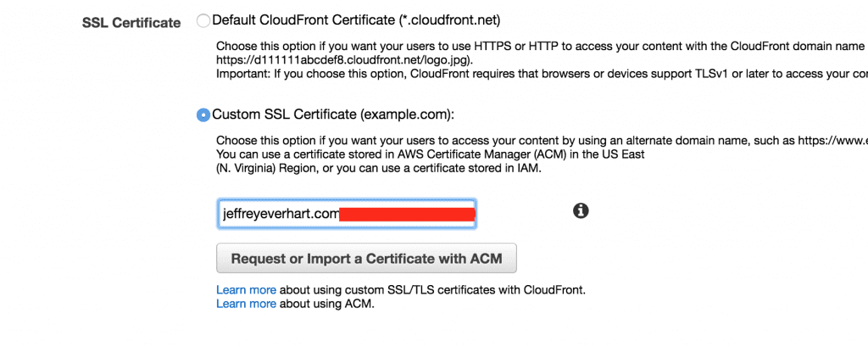Viewport: 868px width, 347px height.
Task: Click the SSL Certificate section heading
Action: (x=131, y=23)
